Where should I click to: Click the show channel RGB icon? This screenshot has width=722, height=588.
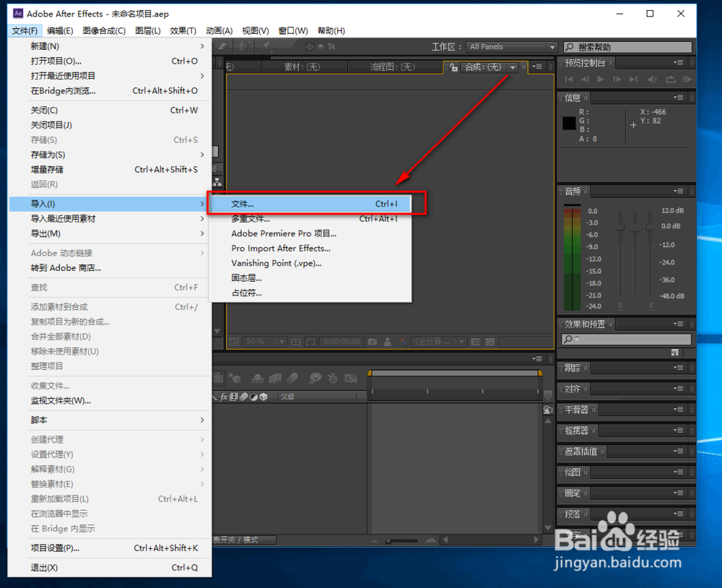click(403, 342)
